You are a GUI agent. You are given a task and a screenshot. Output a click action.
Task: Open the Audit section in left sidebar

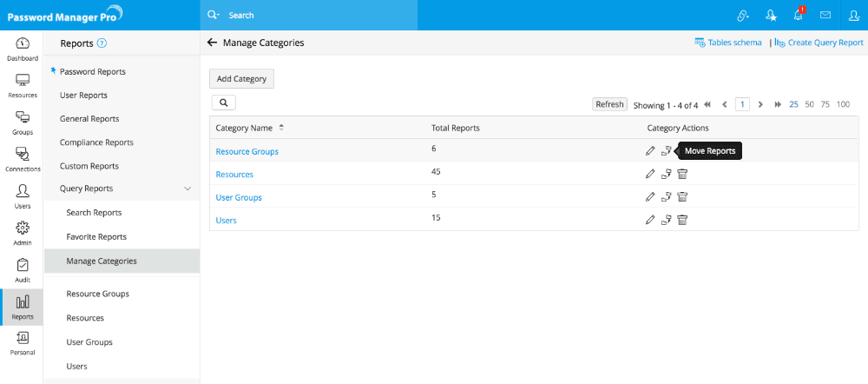tap(23, 270)
